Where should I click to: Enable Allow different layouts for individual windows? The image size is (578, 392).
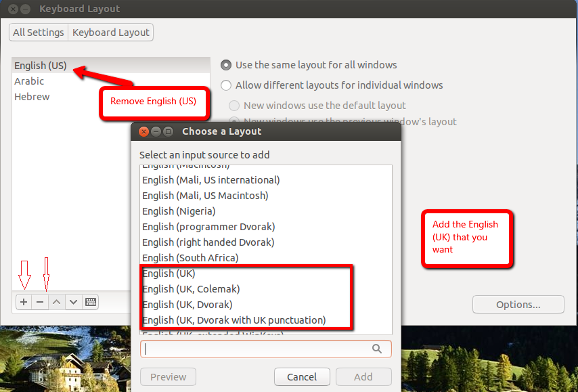pyautogui.click(x=226, y=85)
